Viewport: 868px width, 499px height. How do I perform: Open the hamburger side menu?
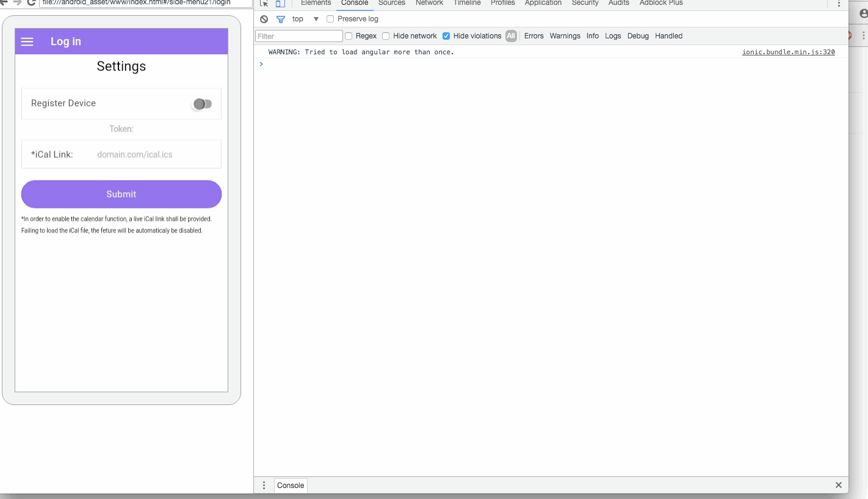27,41
